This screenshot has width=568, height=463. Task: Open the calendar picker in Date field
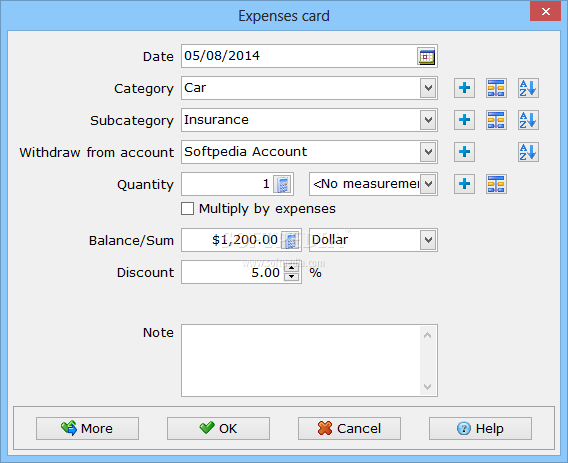[x=426, y=57]
